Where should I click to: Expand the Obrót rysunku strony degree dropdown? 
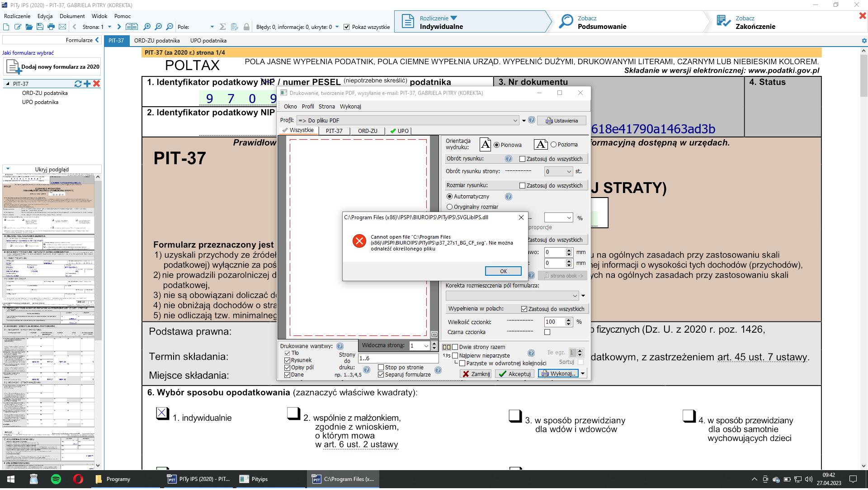click(x=569, y=172)
